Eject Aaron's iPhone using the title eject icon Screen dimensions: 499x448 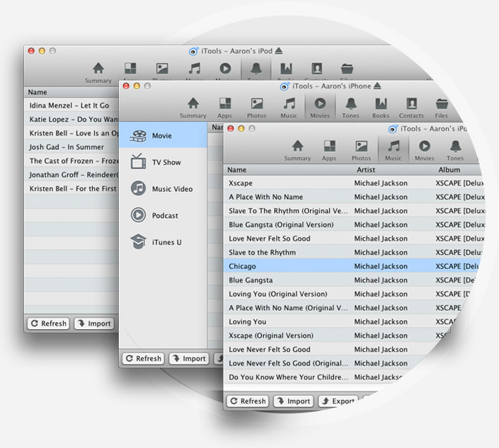tap(377, 86)
